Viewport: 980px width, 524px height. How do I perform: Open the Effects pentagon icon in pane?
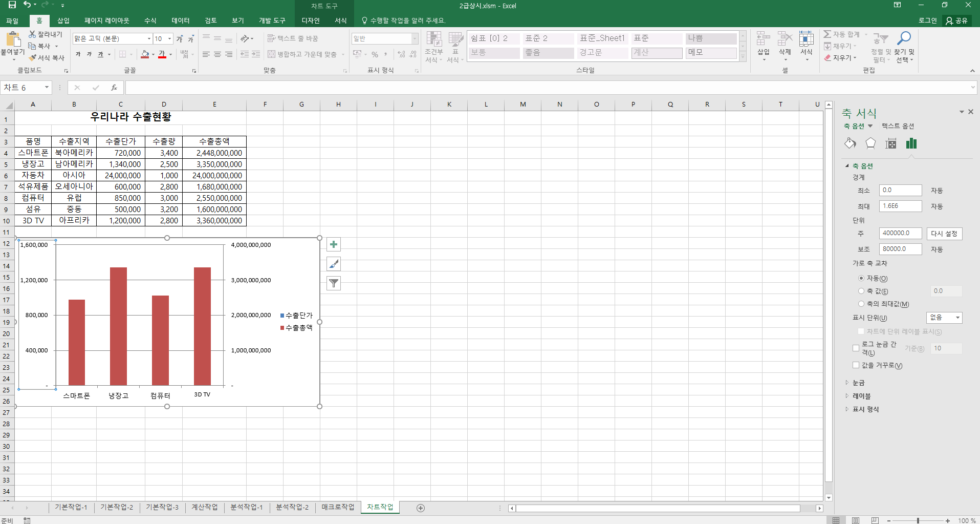coord(870,143)
